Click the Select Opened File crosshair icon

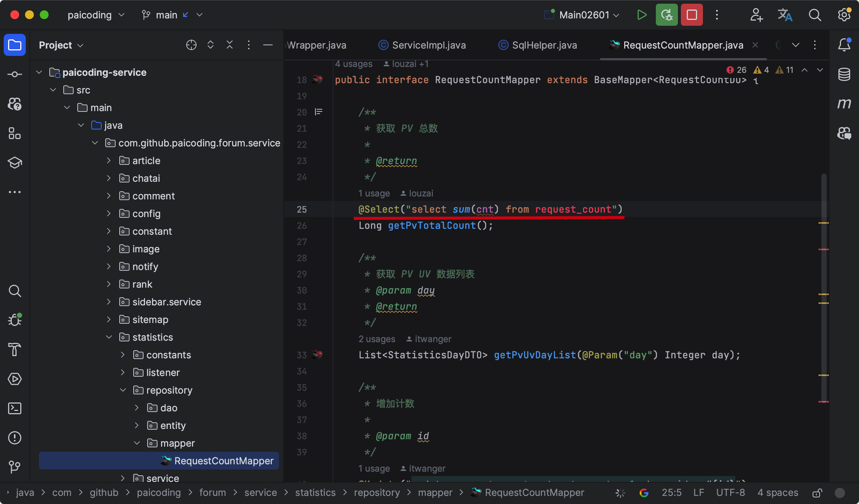tap(191, 45)
